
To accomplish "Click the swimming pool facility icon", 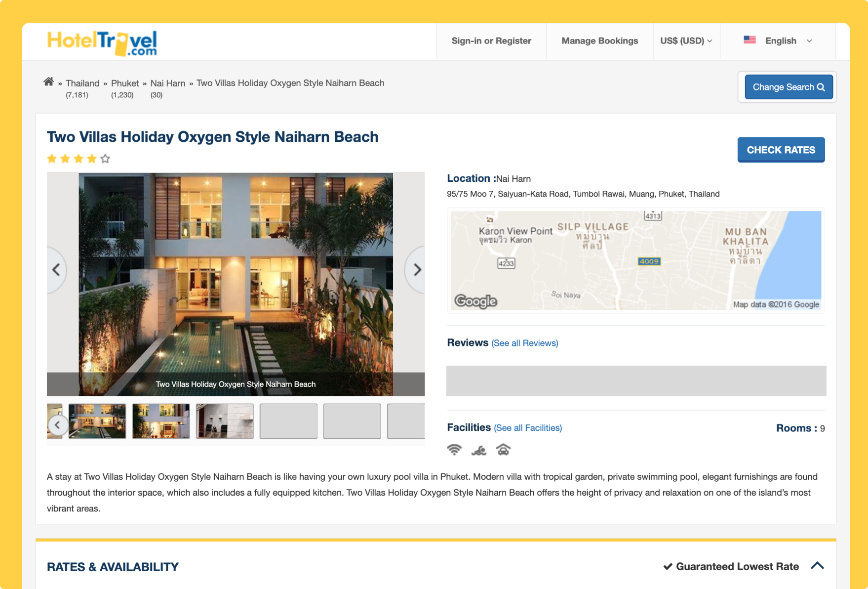I will click(x=478, y=450).
